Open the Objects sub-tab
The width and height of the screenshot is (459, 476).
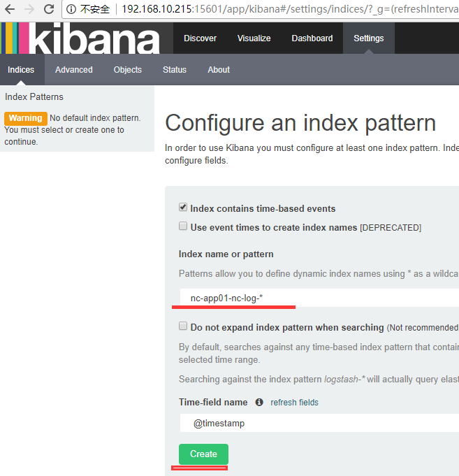point(128,70)
